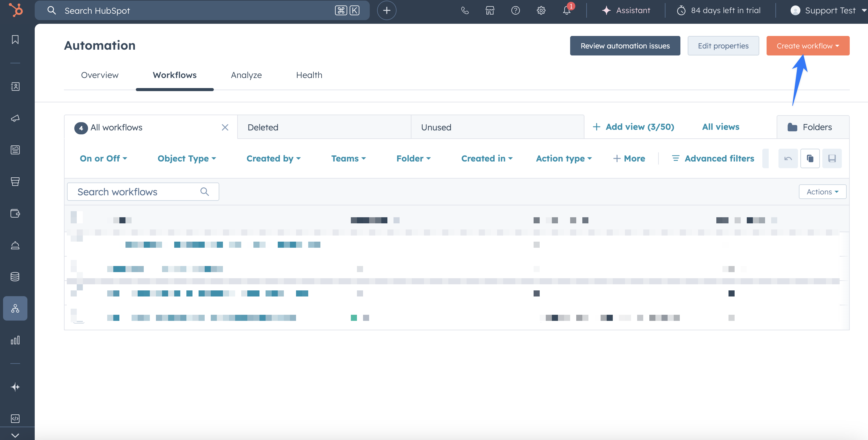Viewport: 868px width, 440px height.
Task: Click the quick create plus button
Action: coord(387,10)
